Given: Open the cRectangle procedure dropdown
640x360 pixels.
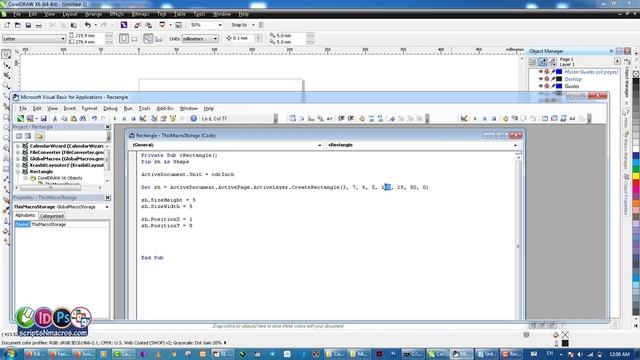Looking at the screenshot, I should click(515, 145).
